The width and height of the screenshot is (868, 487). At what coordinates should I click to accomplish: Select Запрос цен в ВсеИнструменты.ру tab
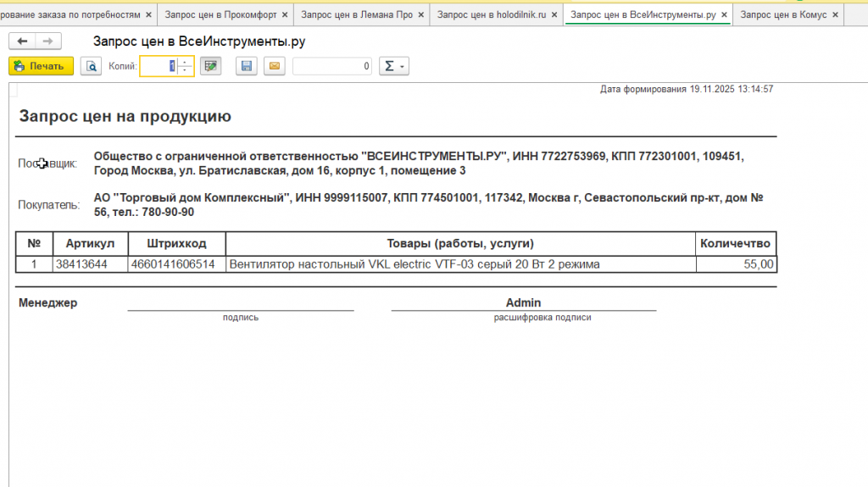[x=643, y=15]
